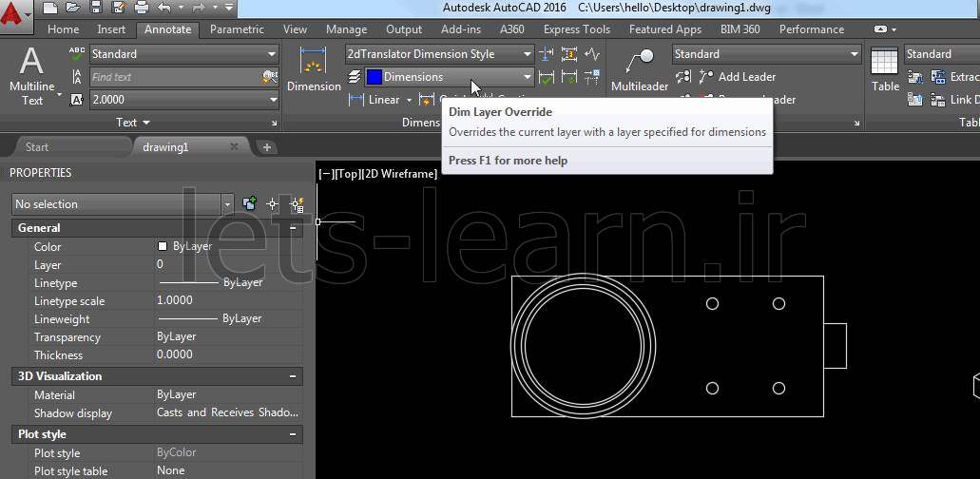The image size is (980, 479).
Task: Toggle PICKADD add-to-selection icon in Properties
Action: [x=249, y=203]
